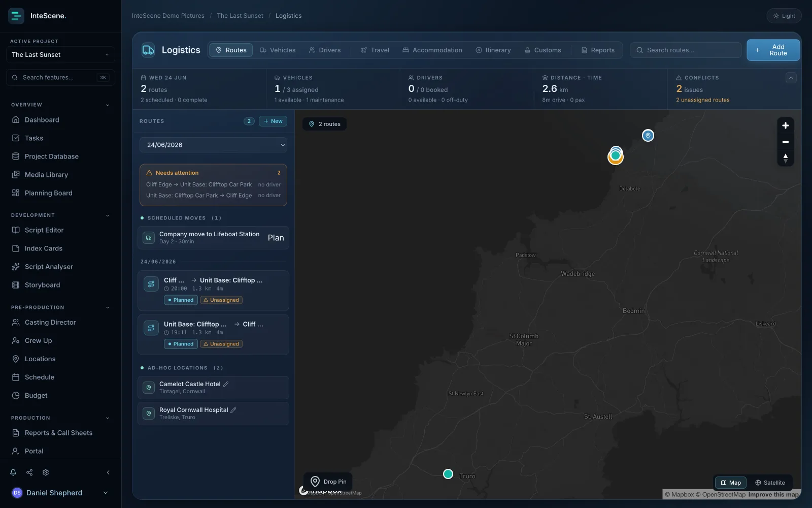Switch to Accommodation tab
This screenshot has height=508, width=812.
[x=432, y=50]
